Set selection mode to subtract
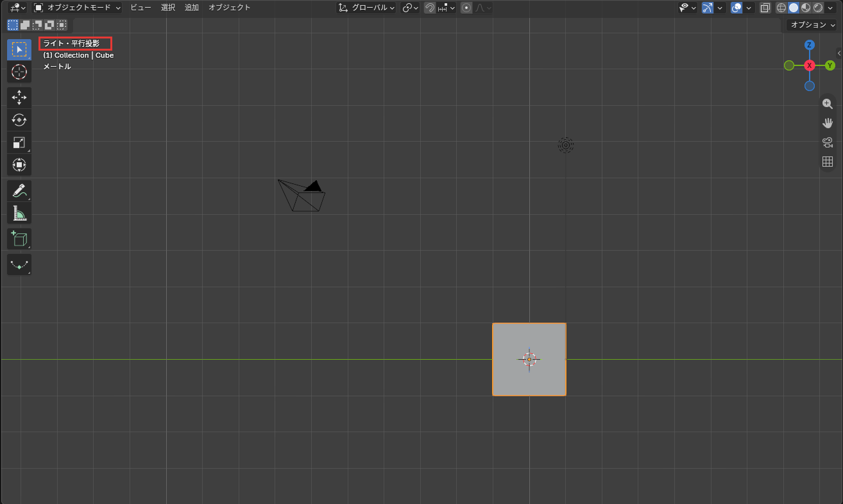 coord(37,25)
